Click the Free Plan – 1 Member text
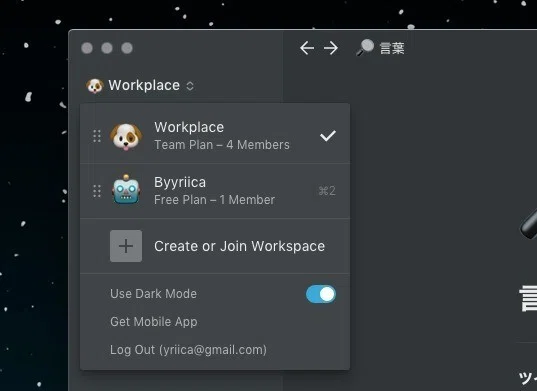The width and height of the screenshot is (537, 391). tap(214, 200)
